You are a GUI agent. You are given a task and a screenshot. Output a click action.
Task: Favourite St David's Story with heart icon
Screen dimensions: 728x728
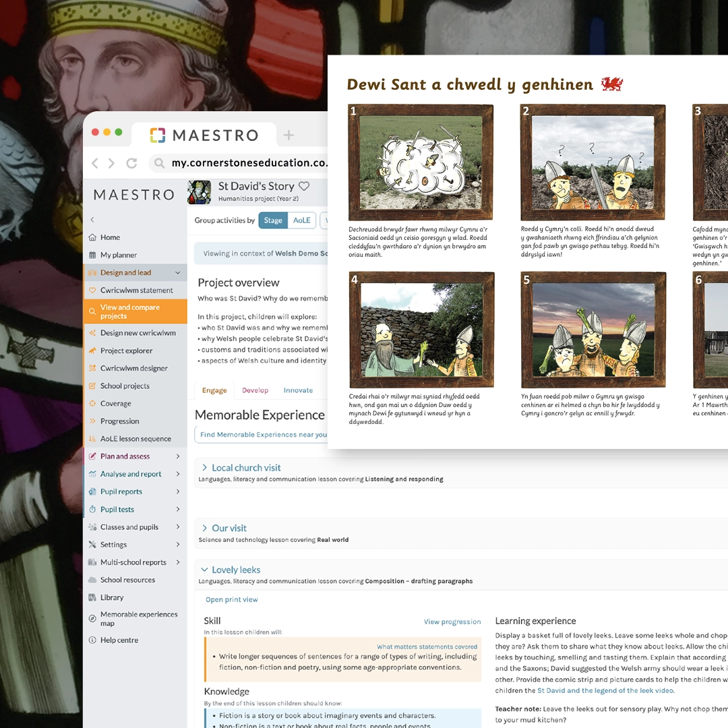tap(304, 186)
